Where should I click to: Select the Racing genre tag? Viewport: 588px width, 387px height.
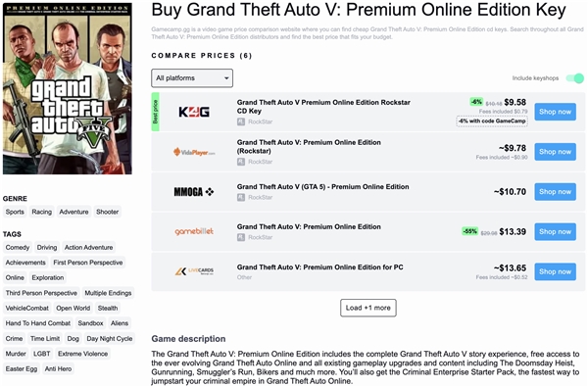(41, 212)
